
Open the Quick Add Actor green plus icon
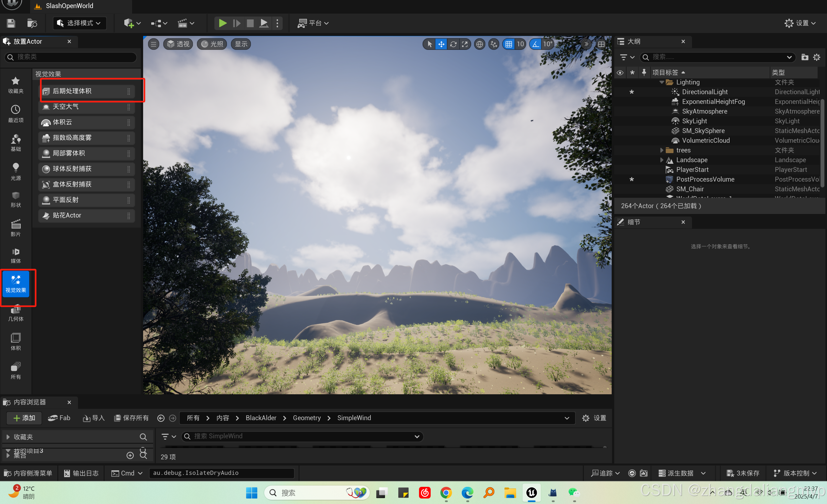(129, 23)
